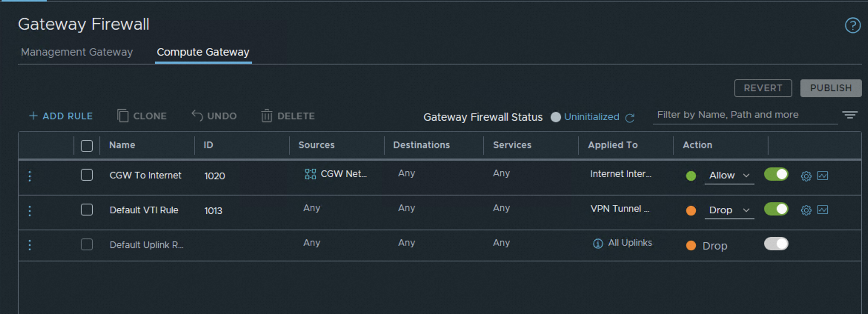Expand the Drop action dropdown for VTI rule

pyautogui.click(x=729, y=210)
